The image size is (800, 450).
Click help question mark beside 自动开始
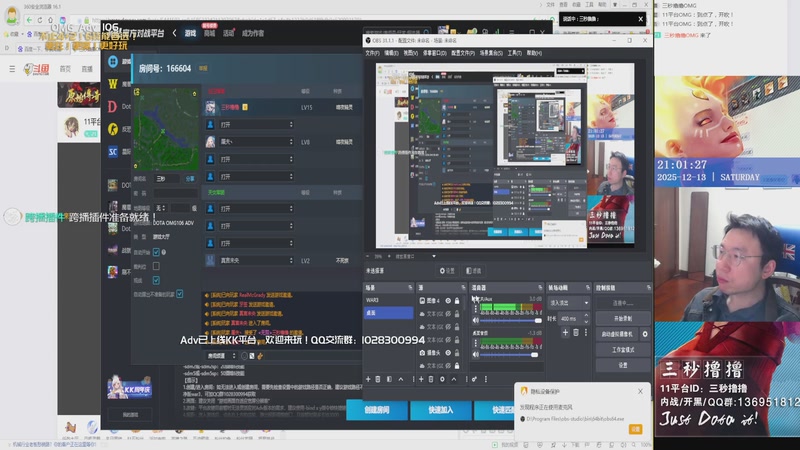163,252
